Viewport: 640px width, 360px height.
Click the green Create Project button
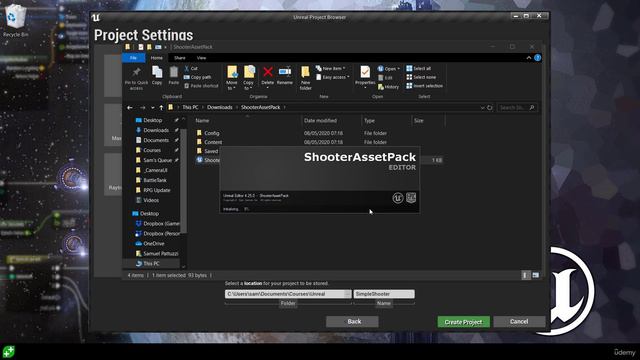(464, 322)
